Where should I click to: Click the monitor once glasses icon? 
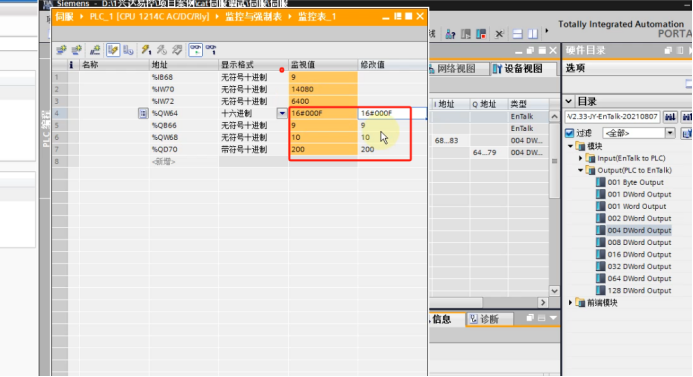(x=211, y=50)
